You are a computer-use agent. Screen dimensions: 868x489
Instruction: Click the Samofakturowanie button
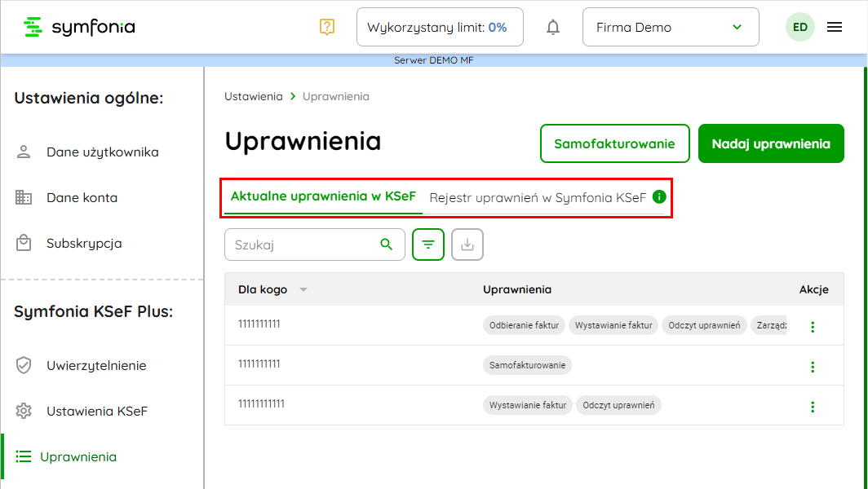tap(615, 143)
